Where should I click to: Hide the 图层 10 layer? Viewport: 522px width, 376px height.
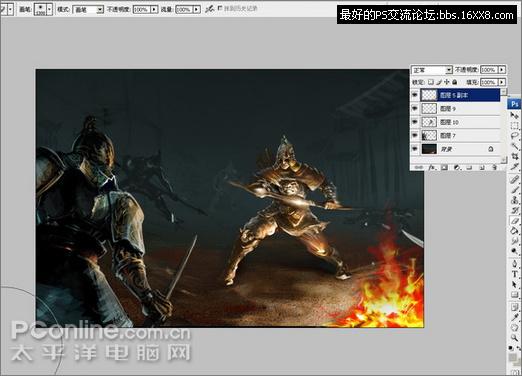pos(415,122)
